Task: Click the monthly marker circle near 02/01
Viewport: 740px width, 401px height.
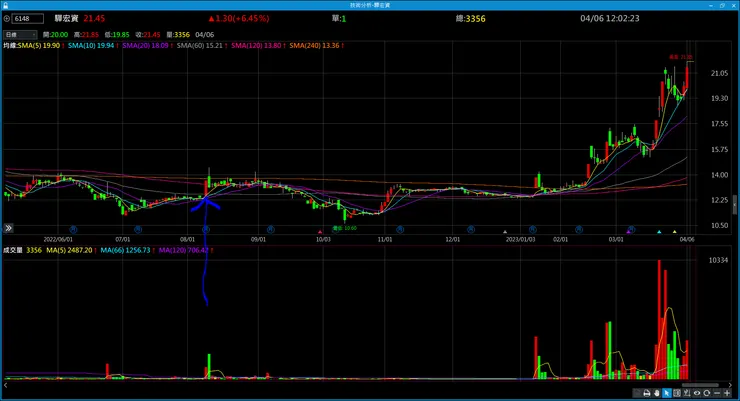Action: point(579,229)
